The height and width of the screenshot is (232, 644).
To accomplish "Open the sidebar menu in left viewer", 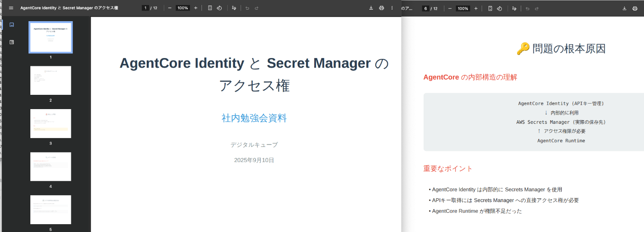I will click(11, 8).
